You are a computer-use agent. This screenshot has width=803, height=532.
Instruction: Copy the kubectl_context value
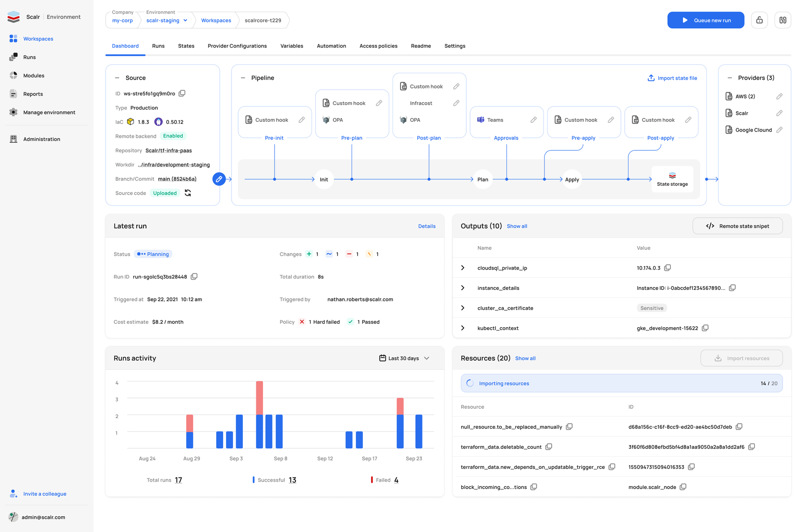tap(705, 328)
